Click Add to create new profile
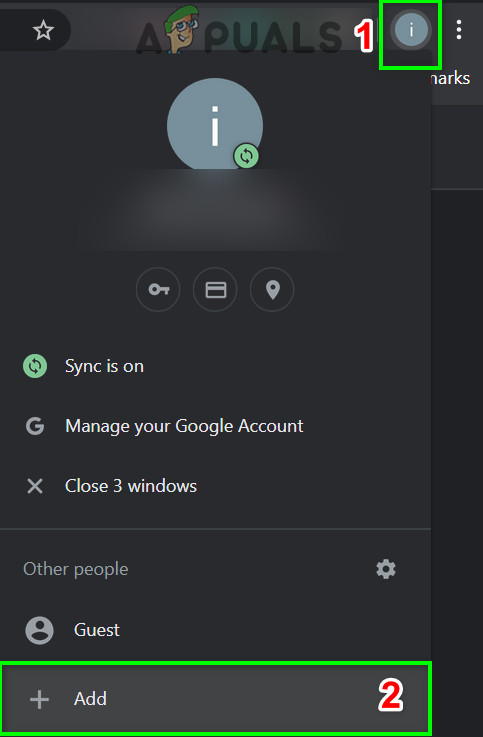The height and width of the screenshot is (737, 483). (215, 698)
